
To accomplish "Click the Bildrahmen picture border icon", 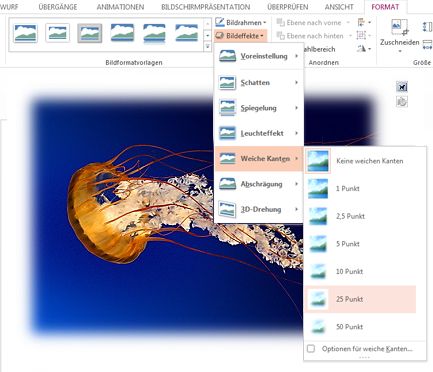I will [220, 22].
